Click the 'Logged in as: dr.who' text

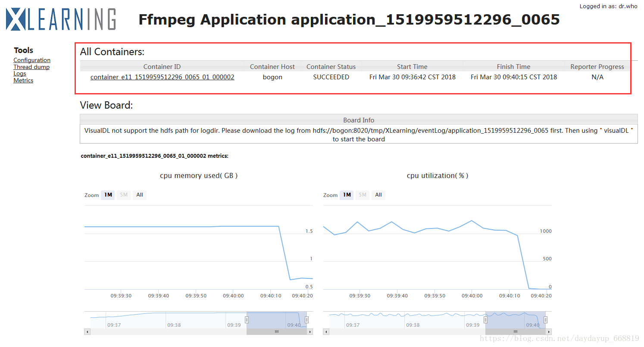coord(608,6)
